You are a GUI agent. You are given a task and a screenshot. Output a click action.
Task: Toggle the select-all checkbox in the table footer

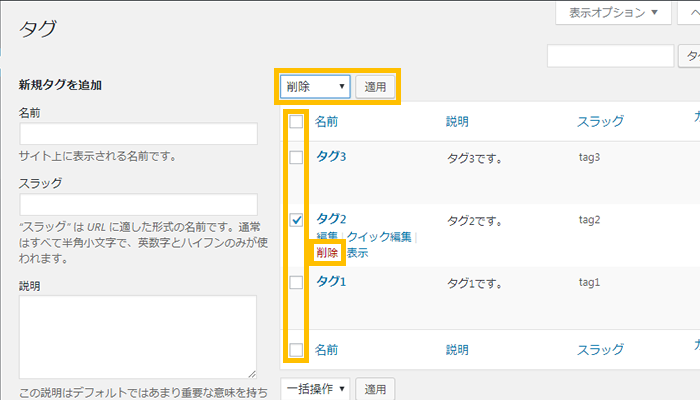pos(296,349)
